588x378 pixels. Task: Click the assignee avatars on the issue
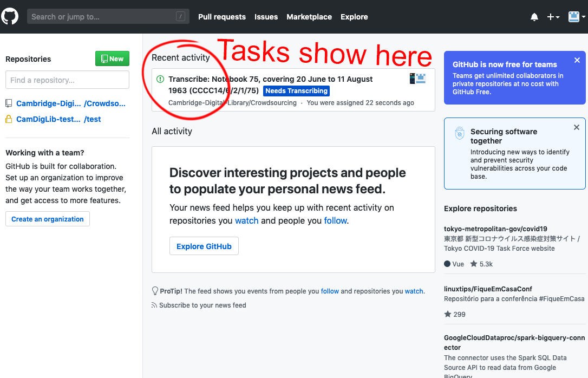pyautogui.click(x=418, y=79)
